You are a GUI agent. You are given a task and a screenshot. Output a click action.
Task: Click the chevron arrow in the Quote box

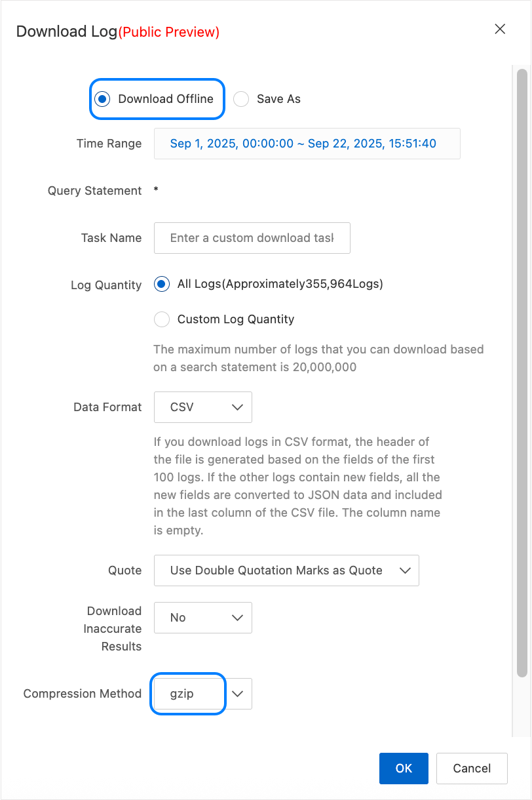(404, 570)
